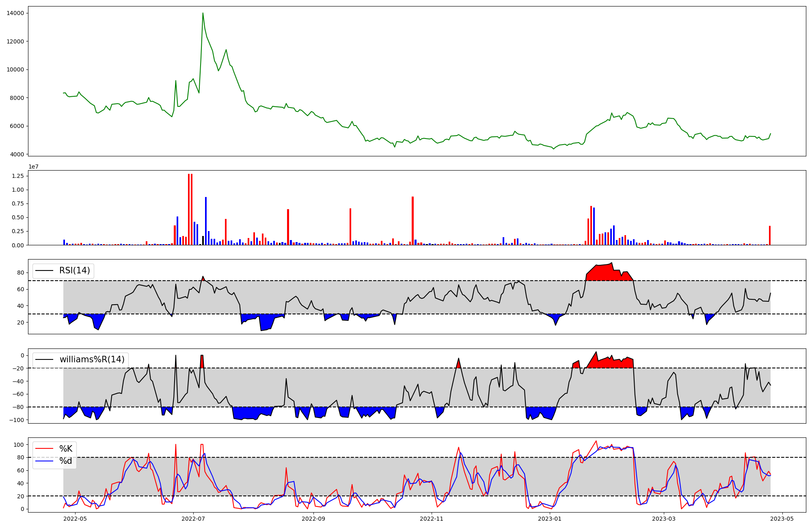
Task: Click the 10000 price axis label
Action: [x=15, y=69]
